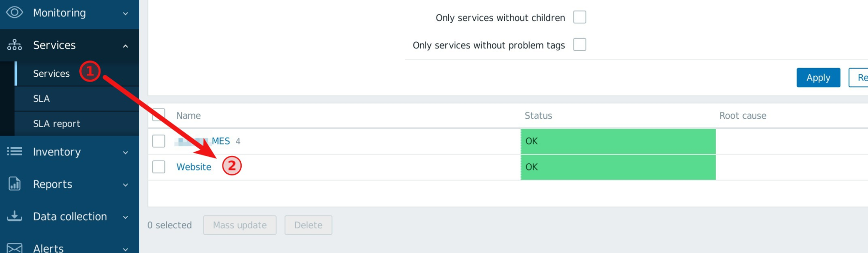Click the Monitoring eye icon
868x253 pixels.
[x=15, y=13]
